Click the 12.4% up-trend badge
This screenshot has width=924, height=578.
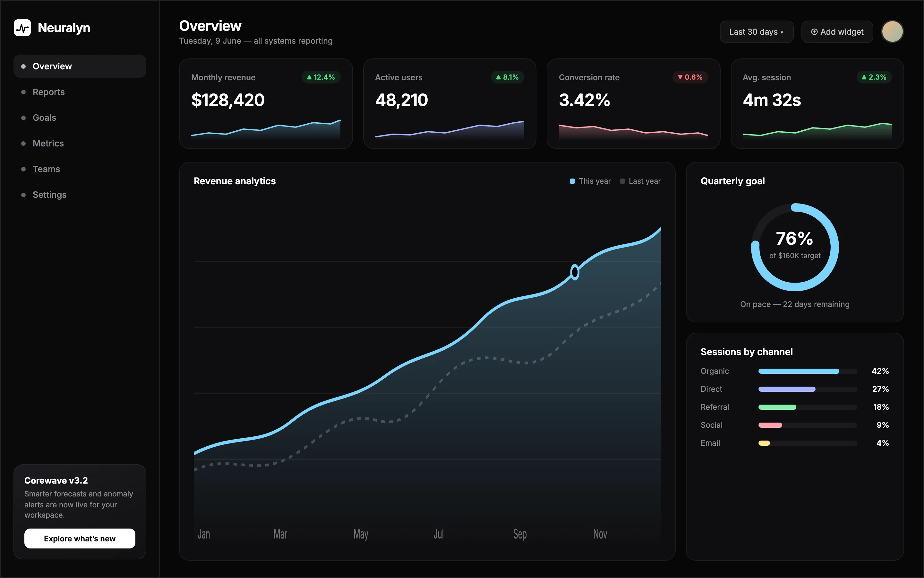321,77
